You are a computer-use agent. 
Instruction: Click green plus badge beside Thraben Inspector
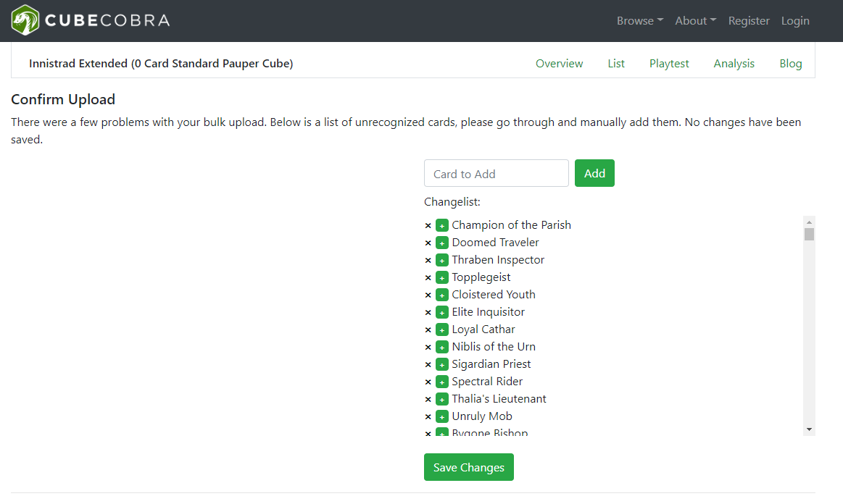tap(442, 260)
